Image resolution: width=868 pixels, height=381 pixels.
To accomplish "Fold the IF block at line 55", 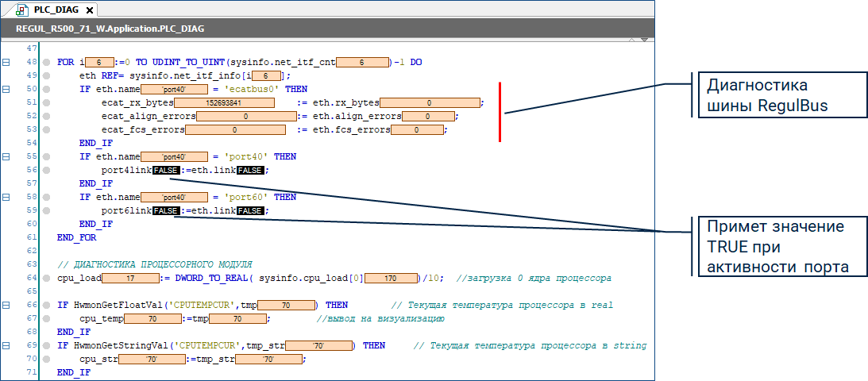I will point(6,157).
